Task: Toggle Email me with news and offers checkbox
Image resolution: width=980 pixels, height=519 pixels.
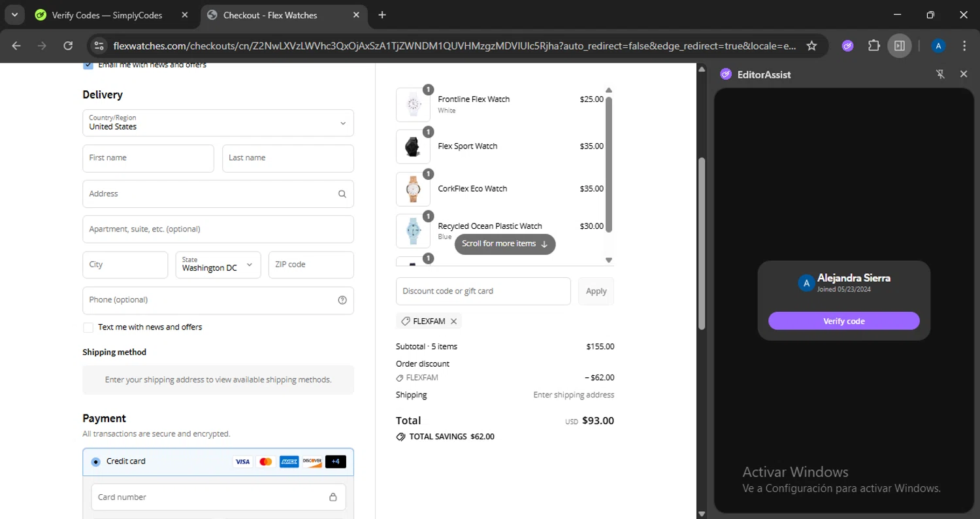Action: coord(88,65)
